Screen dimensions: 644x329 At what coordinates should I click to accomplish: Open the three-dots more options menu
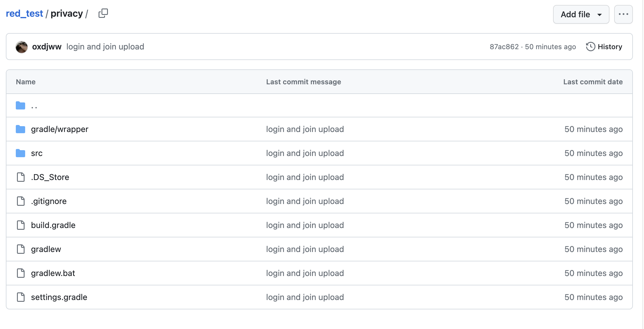point(623,14)
